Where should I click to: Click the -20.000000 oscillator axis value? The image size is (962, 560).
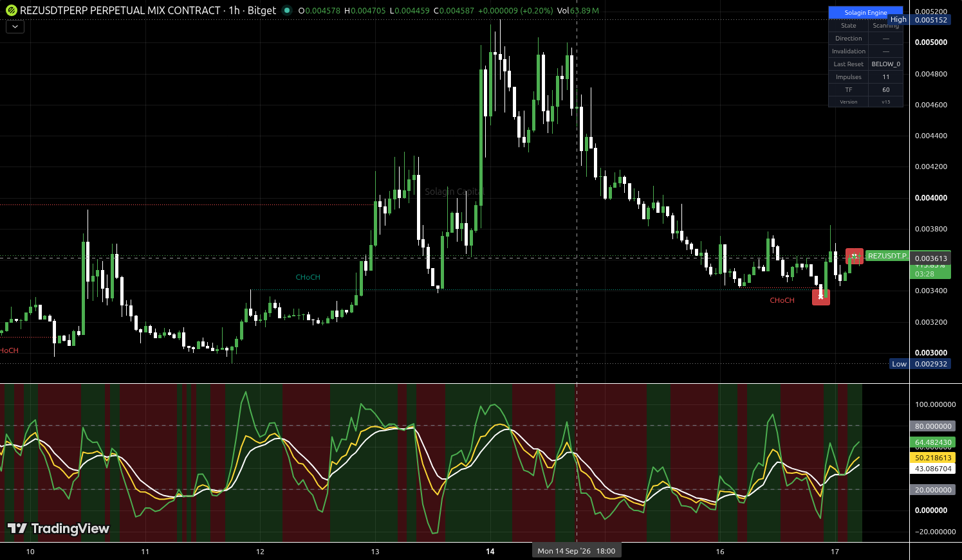coord(935,532)
